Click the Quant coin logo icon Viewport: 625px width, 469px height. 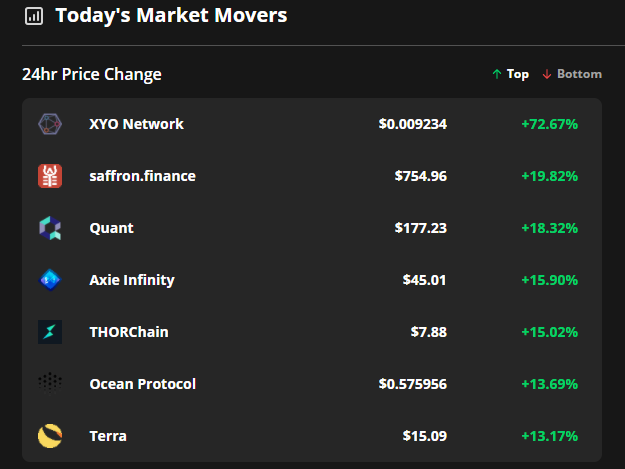50,228
